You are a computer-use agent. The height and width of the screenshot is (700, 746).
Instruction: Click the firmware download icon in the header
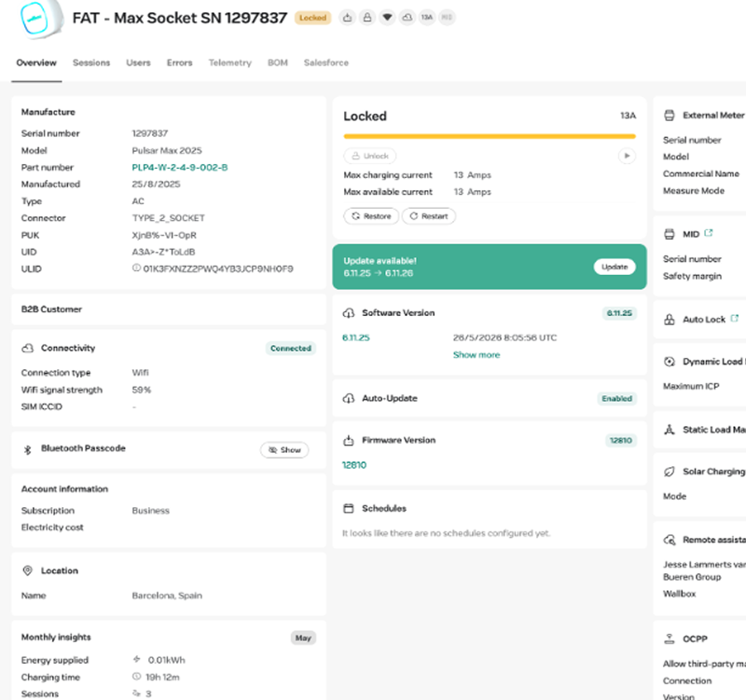pos(347,18)
